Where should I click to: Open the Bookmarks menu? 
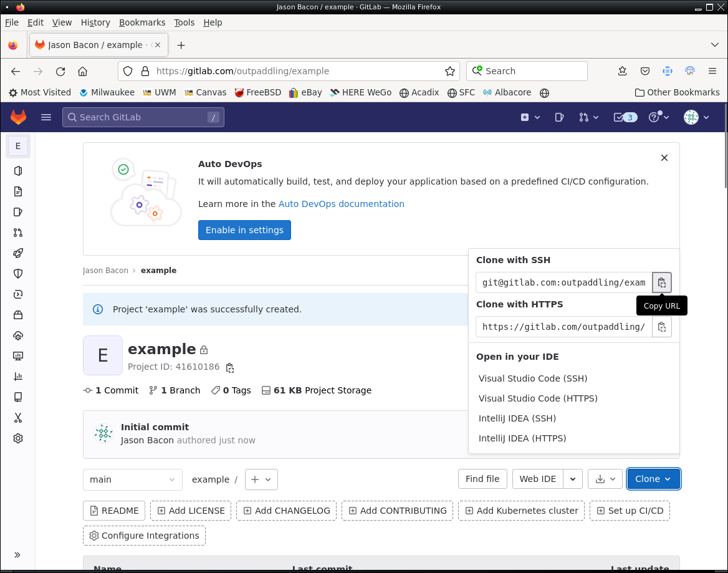(142, 22)
